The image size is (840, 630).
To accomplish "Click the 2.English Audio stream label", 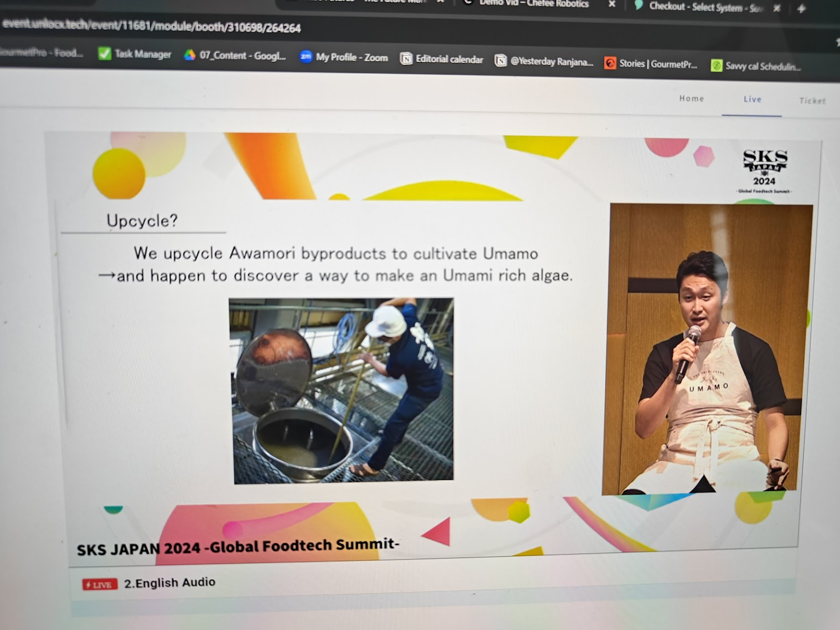I will coord(170,583).
